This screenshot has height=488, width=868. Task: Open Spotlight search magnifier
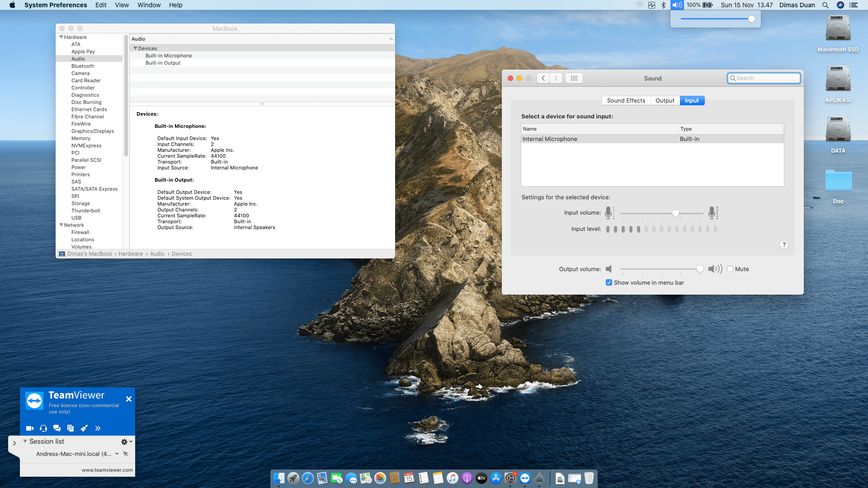click(x=826, y=5)
